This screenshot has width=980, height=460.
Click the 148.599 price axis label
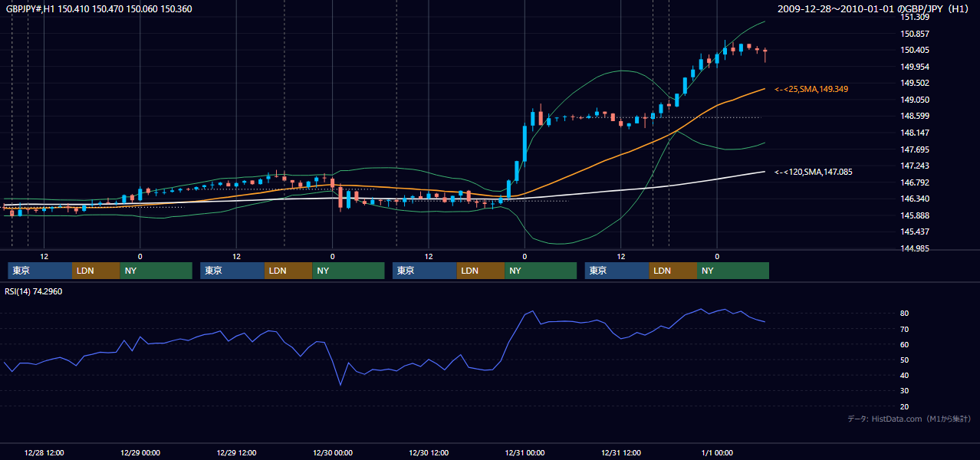pyautogui.click(x=915, y=117)
